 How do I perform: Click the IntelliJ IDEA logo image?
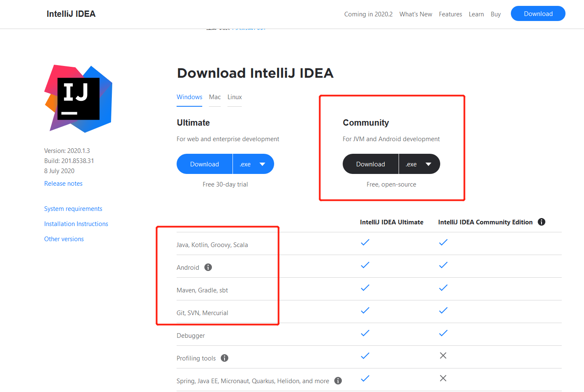click(x=79, y=99)
